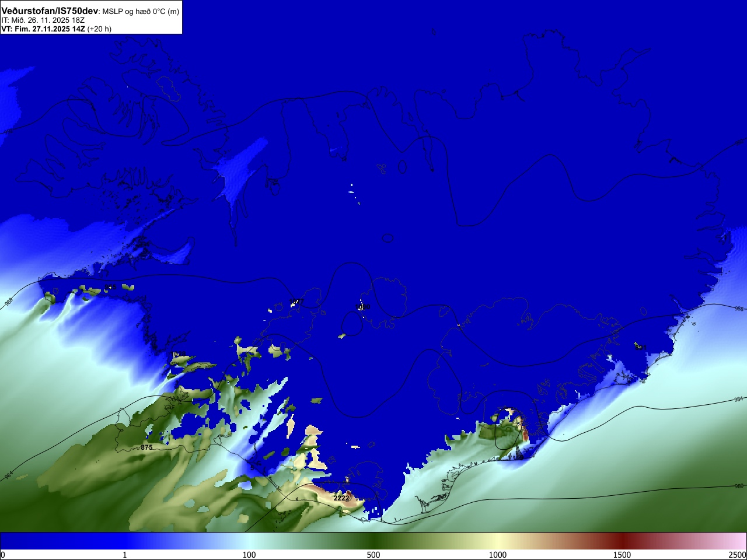Click the colorbar label 2500
This screenshot has width=747, height=560.
(x=737, y=555)
